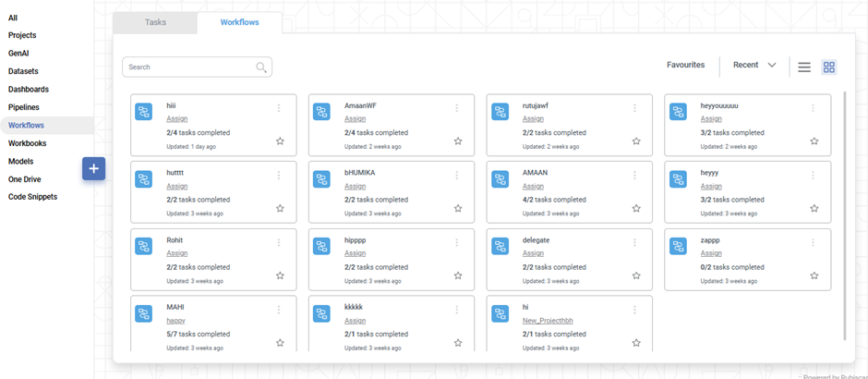Toggle favourite star on Rohit workflow
Screen dimensions: 868x379
coord(280,275)
